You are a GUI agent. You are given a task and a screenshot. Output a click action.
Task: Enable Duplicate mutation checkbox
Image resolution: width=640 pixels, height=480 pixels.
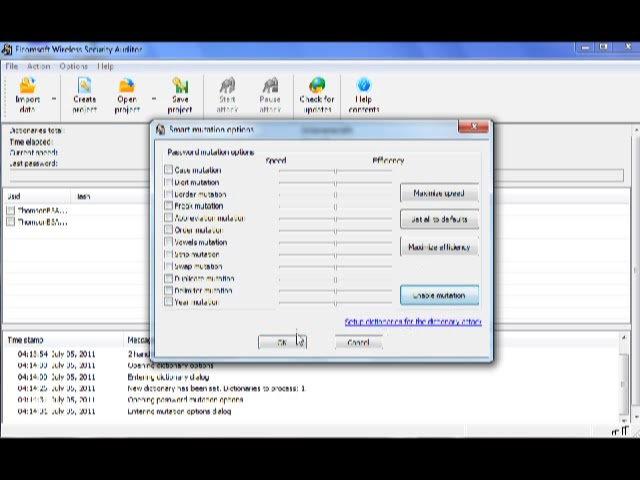pos(169,278)
